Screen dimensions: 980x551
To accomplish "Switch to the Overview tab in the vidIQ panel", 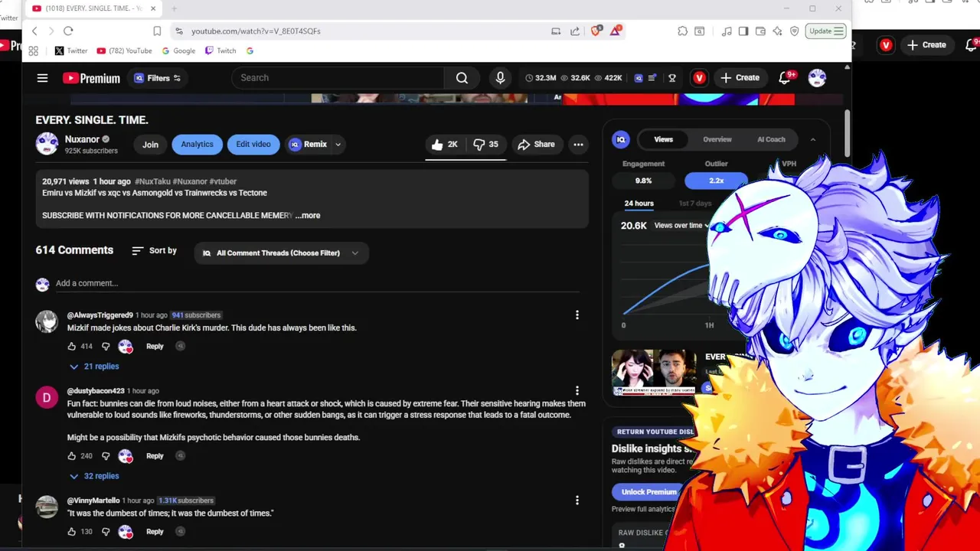I will click(x=717, y=139).
